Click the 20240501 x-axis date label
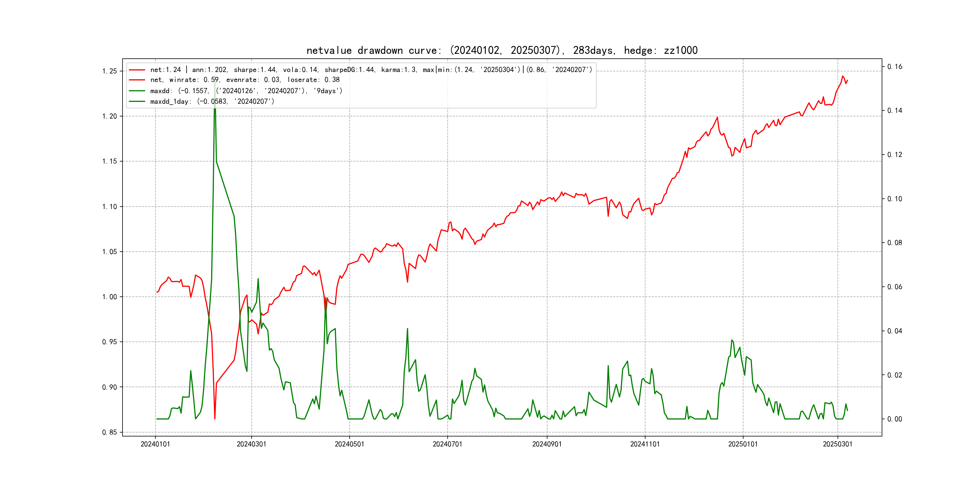The width and height of the screenshot is (980, 490). coord(349,444)
